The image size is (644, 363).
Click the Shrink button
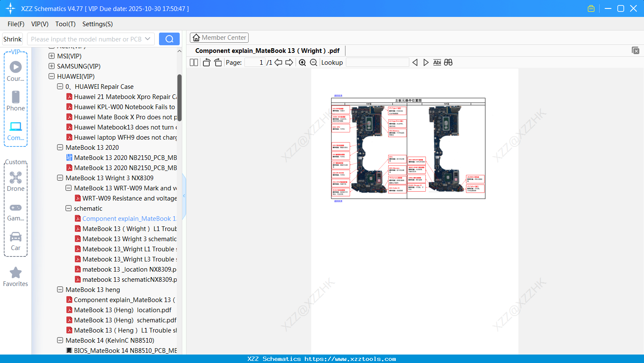tap(13, 39)
